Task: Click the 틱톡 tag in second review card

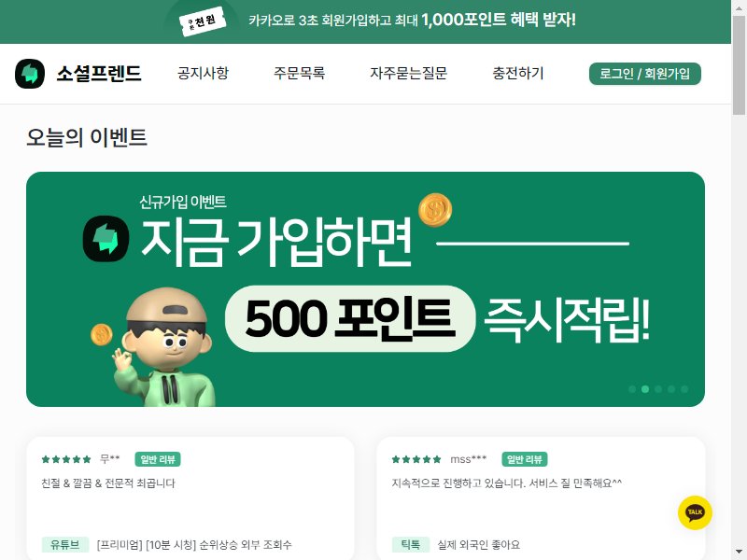Action: point(410,544)
